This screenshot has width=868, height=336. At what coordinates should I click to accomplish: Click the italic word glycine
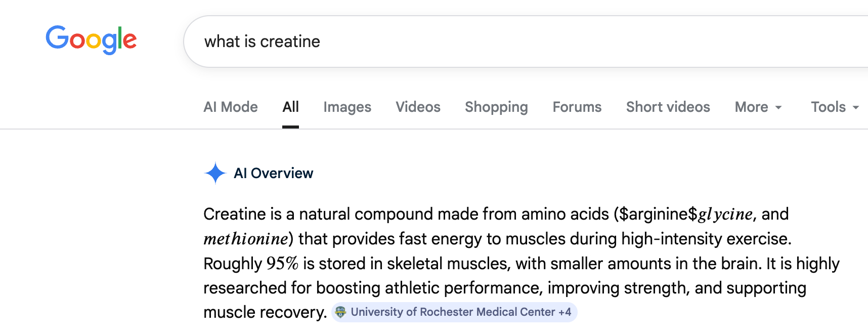coord(725,215)
